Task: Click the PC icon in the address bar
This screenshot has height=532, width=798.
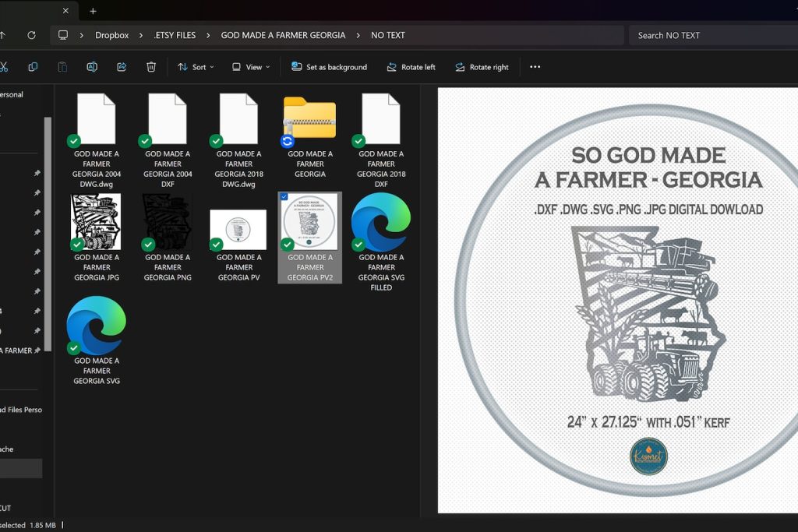Action: click(63, 35)
